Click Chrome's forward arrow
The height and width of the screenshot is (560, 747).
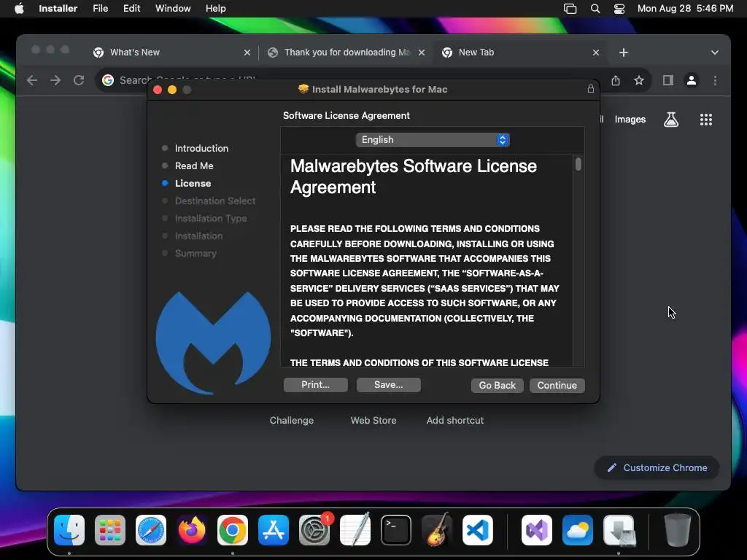coord(55,80)
